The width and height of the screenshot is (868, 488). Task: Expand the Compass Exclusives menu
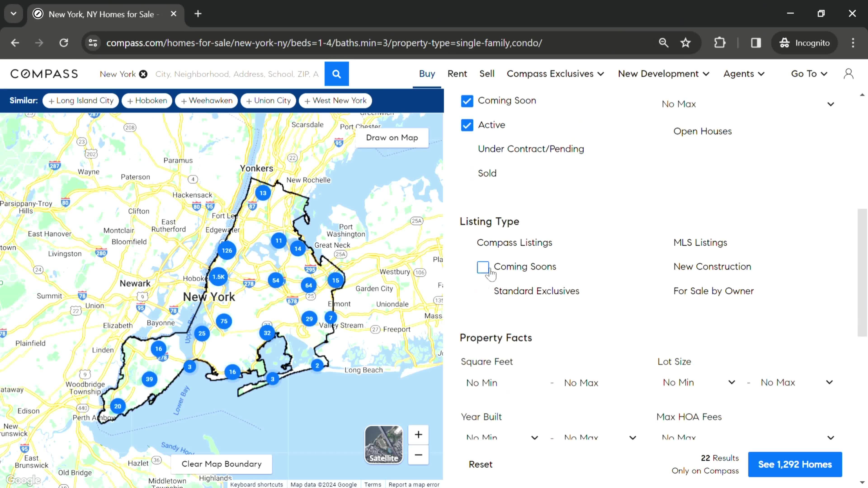[x=555, y=74]
